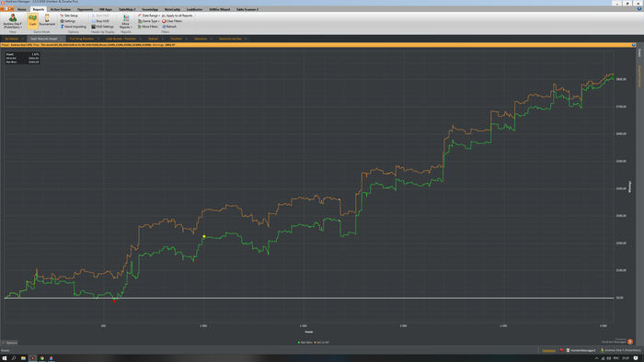Open the Game Type filter dropdown
This screenshot has height=362, width=644.
click(x=149, y=21)
